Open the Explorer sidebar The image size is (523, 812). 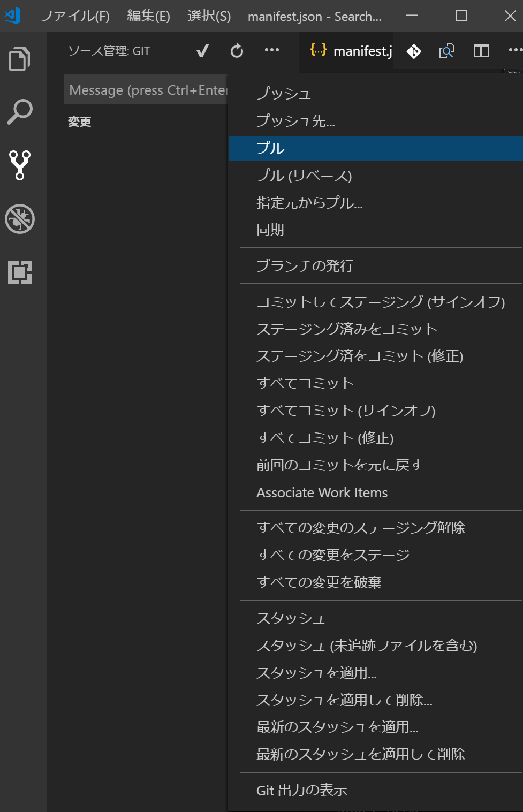coord(20,59)
